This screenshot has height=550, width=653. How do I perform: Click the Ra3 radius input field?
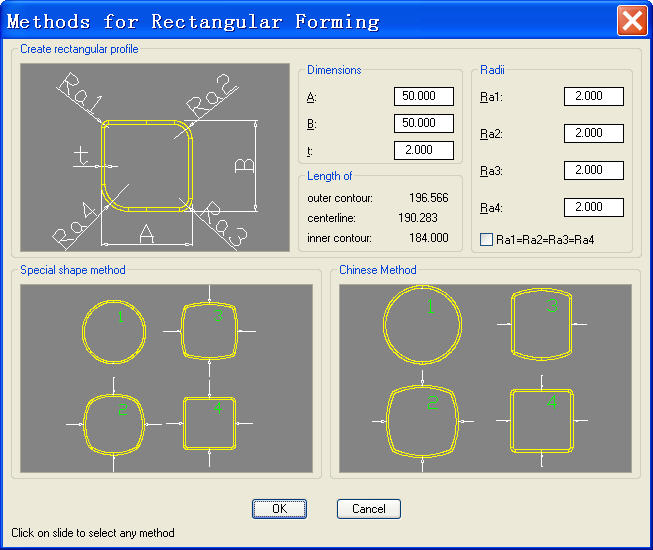(593, 170)
